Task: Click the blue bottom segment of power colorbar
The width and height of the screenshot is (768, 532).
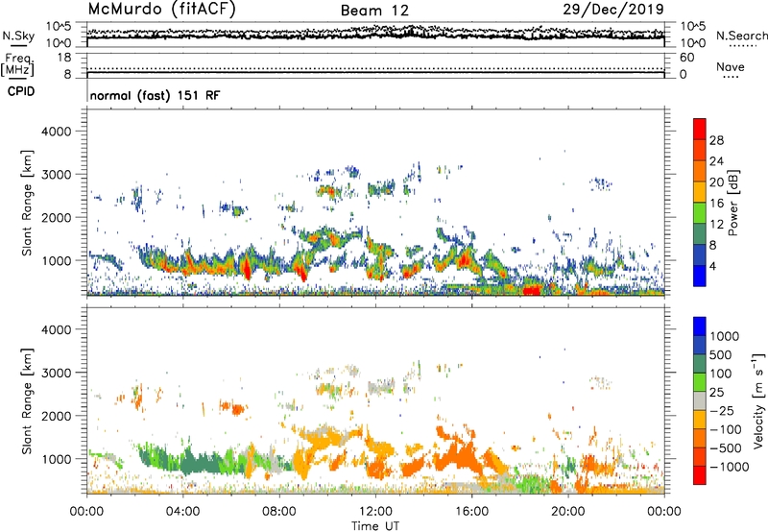Action: pos(700,276)
